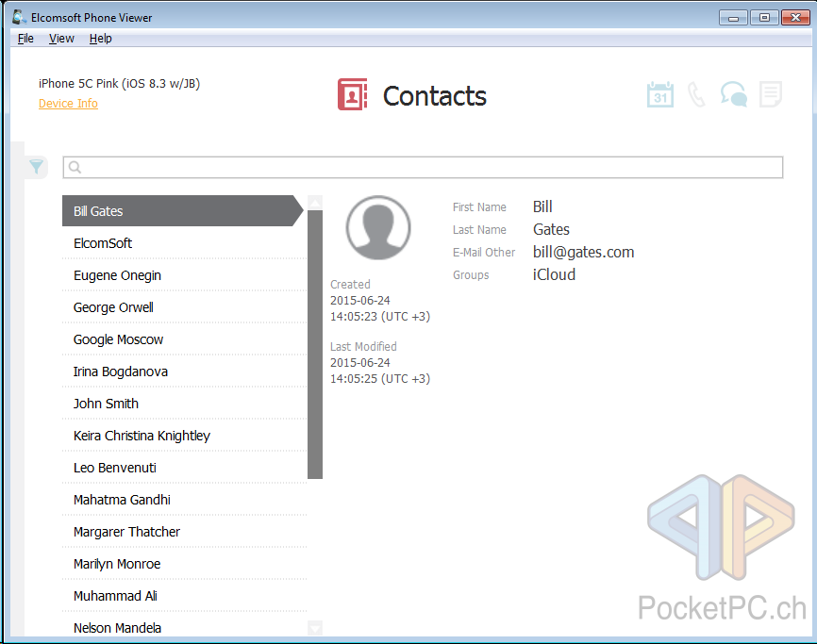Screen dimensions: 817x644
Task: Click the Contacts heading text
Action: point(435,96)
